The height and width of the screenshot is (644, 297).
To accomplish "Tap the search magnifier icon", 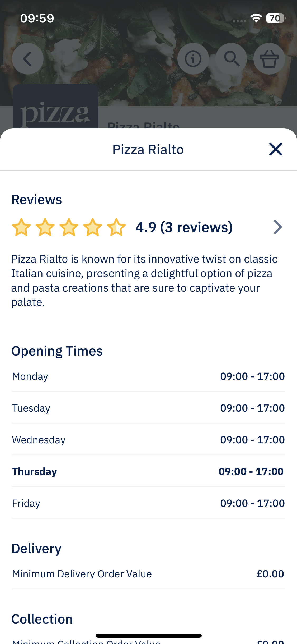I will pos(231,59).
